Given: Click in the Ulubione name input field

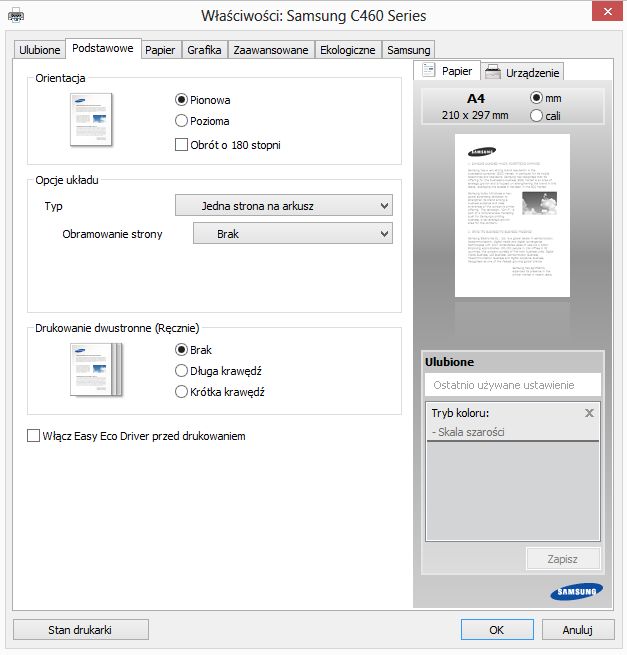Looking at the screenshot, I should [513, 385].
